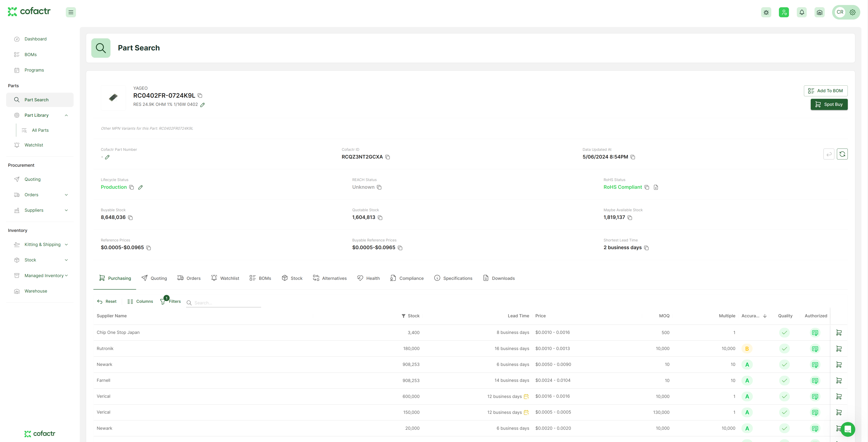Expand the Orders sidebar menu
The width and height of the screenshot is (868, 442).
point(66,195)
